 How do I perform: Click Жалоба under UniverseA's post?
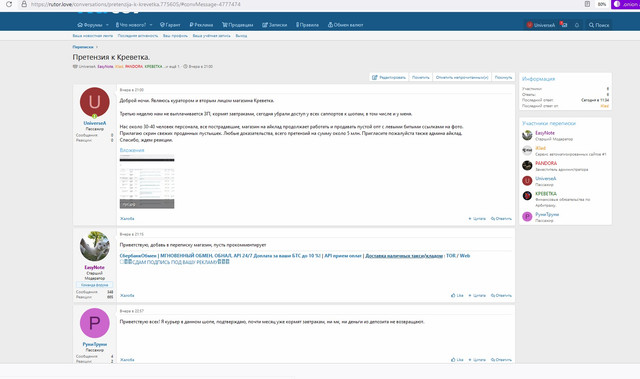[127, 219]
